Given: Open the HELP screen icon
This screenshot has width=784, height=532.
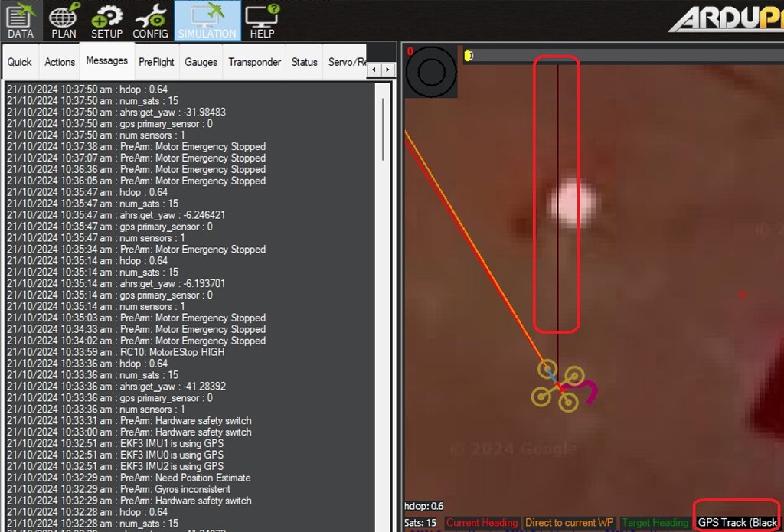Looking at the screenshot, I should coord(262,21).
